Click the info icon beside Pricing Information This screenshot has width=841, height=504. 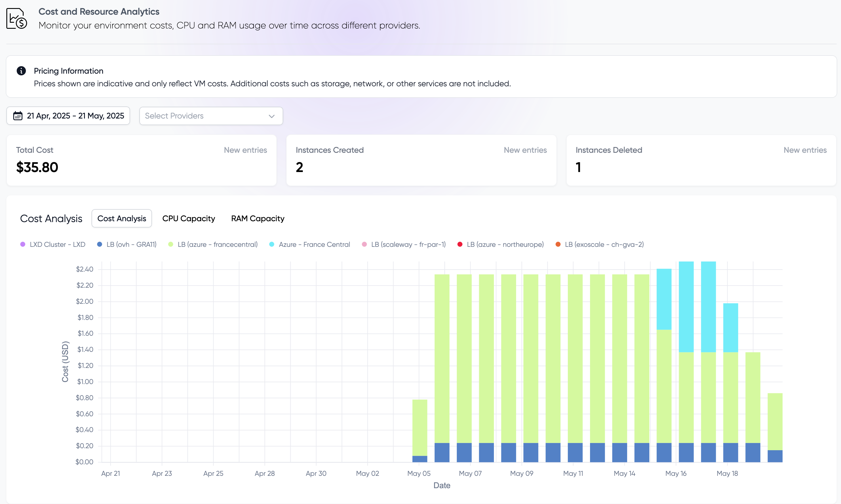click(21, 71)
